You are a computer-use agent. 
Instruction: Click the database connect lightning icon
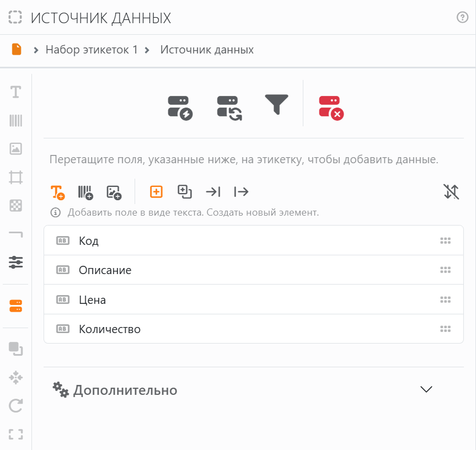[180, 108]
